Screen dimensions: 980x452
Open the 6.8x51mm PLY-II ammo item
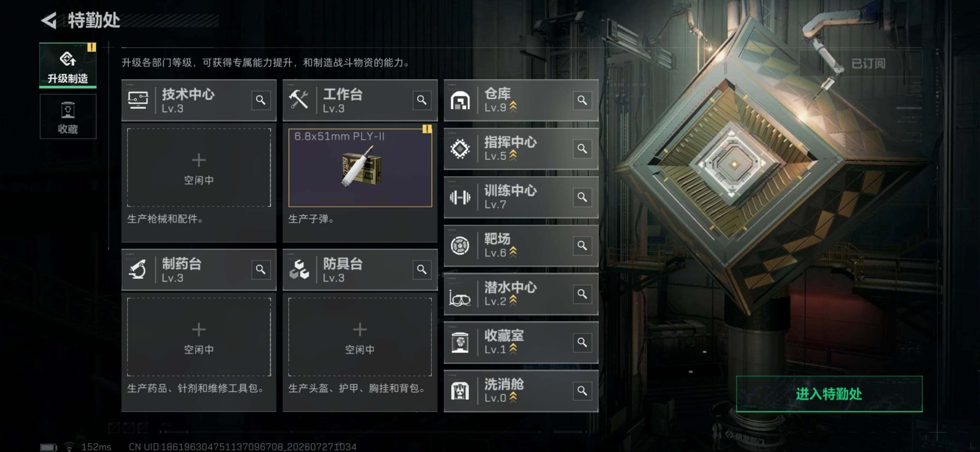tap(360, 168)
